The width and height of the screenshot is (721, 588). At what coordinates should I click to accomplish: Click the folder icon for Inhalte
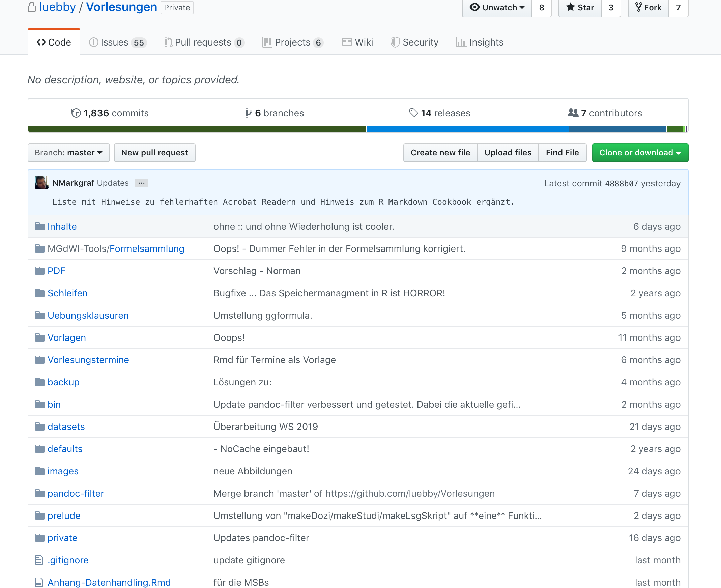click(40, 226)
